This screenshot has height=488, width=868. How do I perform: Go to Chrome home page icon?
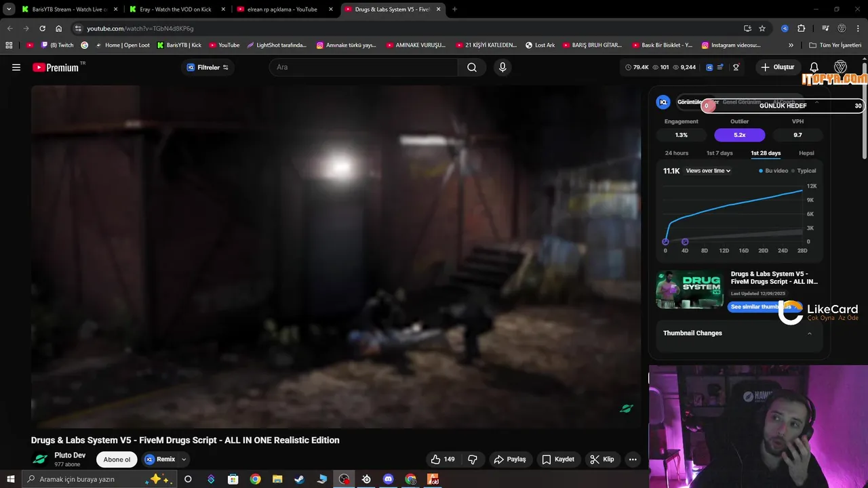59,28
